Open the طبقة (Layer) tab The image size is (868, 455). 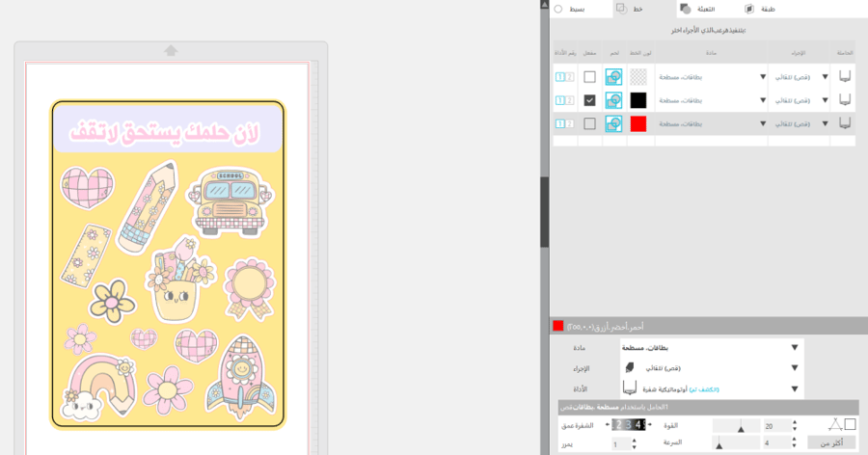[768, 9]
